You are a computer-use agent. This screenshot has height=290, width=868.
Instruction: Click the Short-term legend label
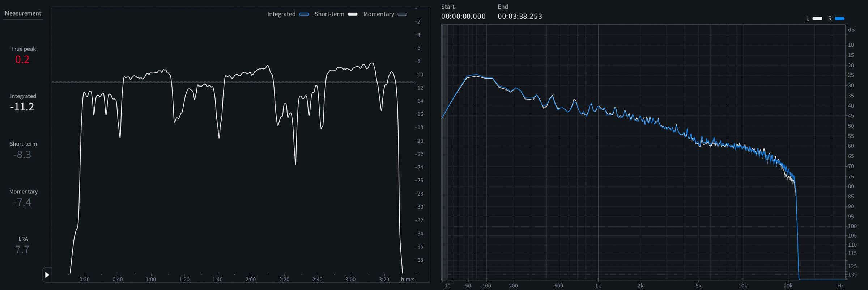coord(329,14)
